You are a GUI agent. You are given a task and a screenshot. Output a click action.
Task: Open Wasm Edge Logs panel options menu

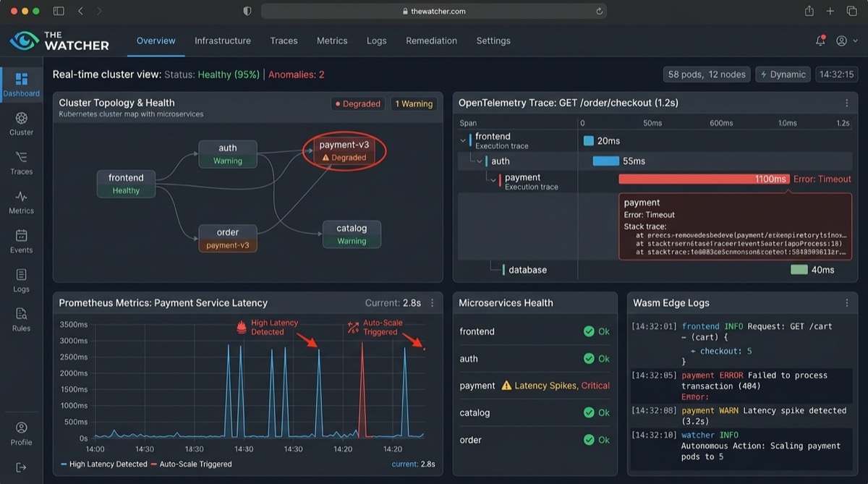tap(847, 303)
